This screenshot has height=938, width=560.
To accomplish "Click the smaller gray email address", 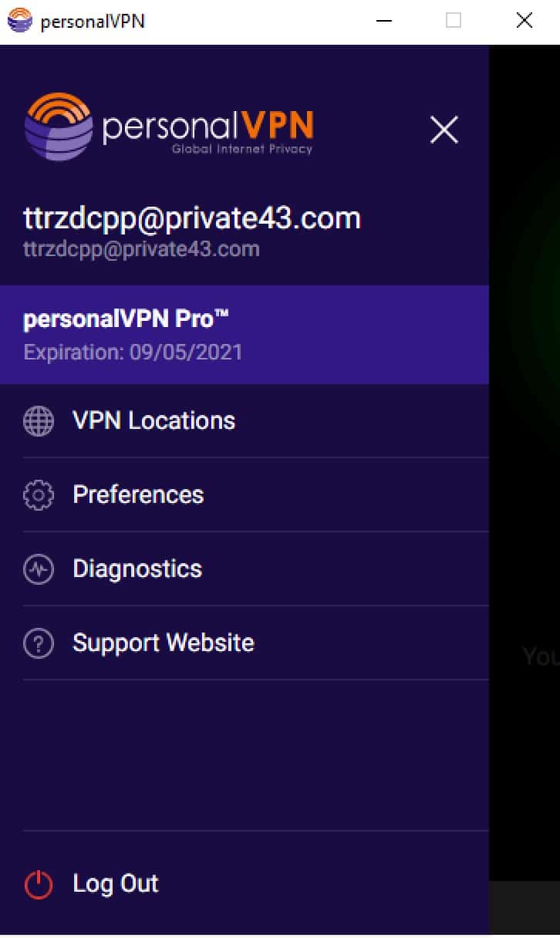I will click(x=141, y=249).
